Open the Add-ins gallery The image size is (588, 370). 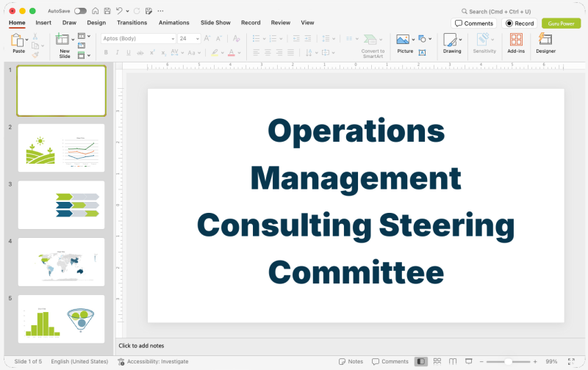[x=516, y=43]
